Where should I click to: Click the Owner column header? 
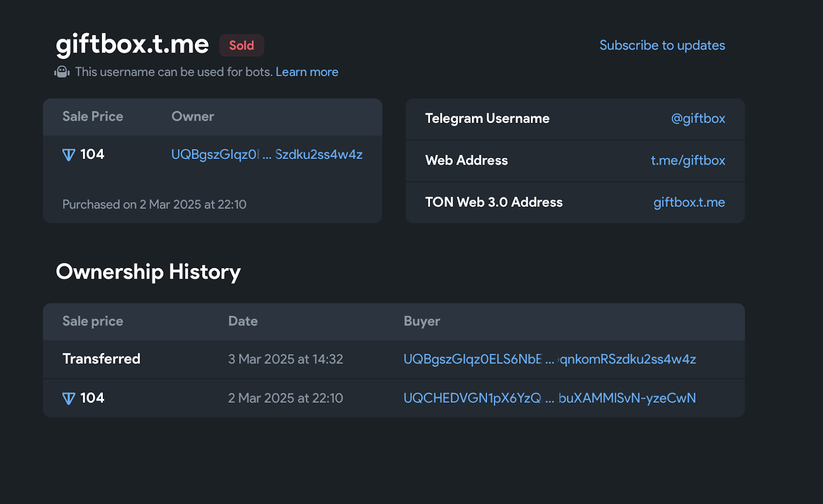[x=192, y=116]
